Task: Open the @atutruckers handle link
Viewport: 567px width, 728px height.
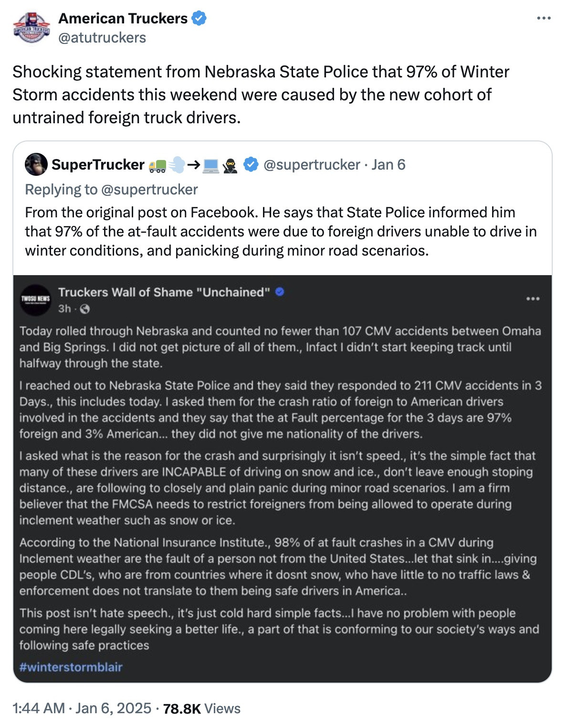Action: (102, 38)
